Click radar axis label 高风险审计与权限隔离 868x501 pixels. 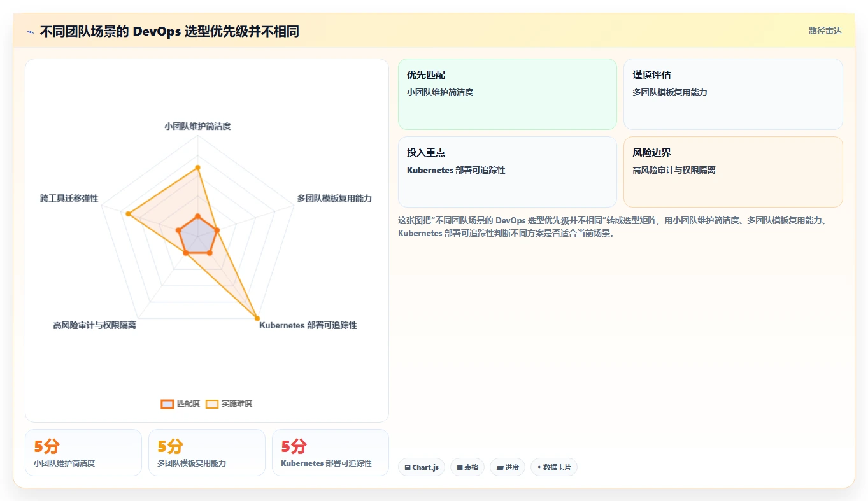click(x=94, y=325)
